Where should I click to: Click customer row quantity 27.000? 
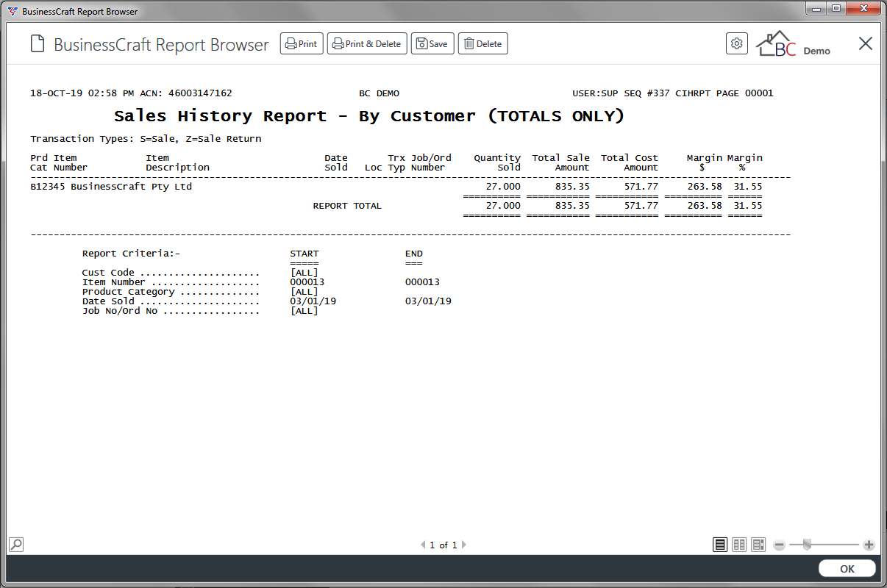[x=503, y=187]
